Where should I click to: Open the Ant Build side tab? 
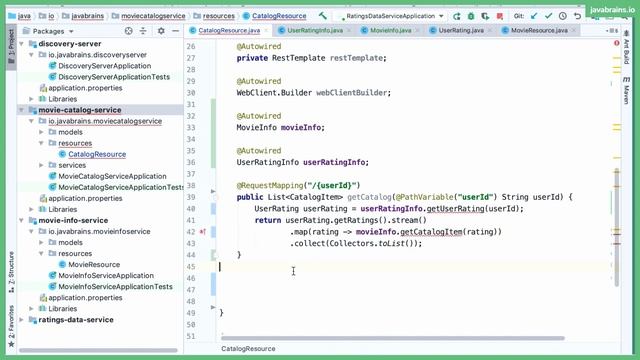coord(627,47)
